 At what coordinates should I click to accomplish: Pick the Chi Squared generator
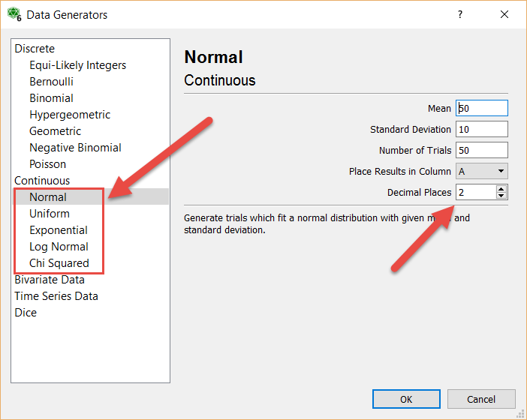click(59, 263)
